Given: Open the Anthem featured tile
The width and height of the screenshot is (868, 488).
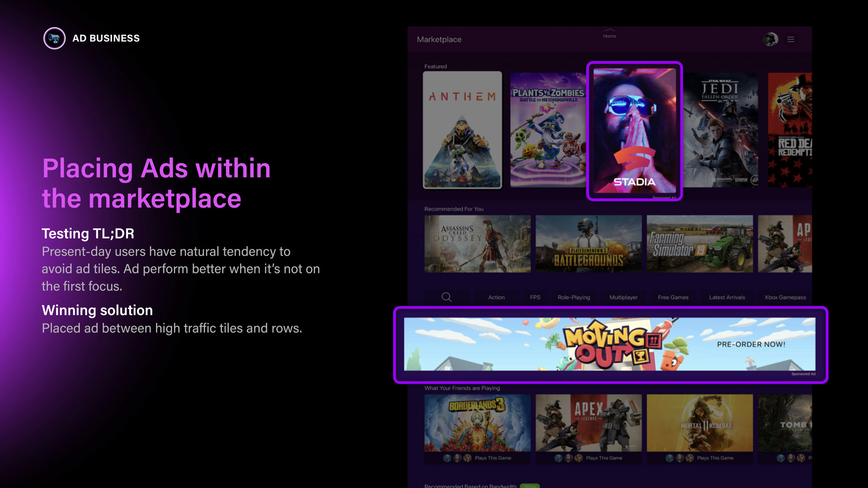Looking at the screenshot, I should (462, 130).
